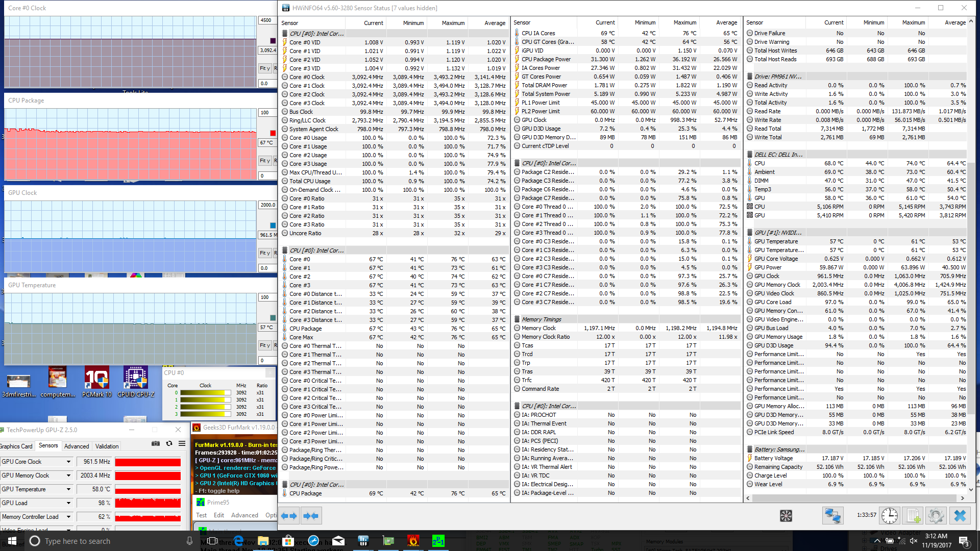Open Microsoft Store from taskbar
Image resolution: width=980 pixels, height=551 pixels.
pyautogui.click(x=288, y=541)
